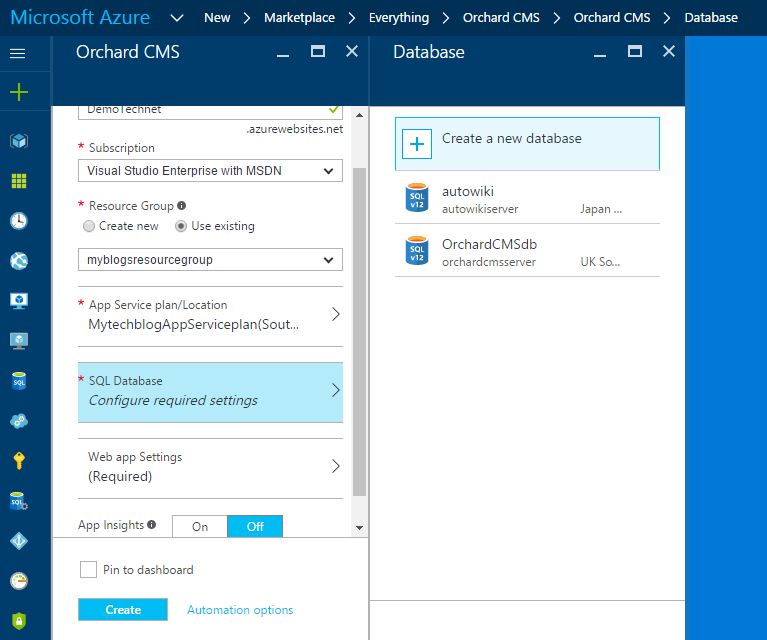Viewport: 767px width, 640px height.
Task: Go to New in the breadcrumb
Action: [217, 18]
